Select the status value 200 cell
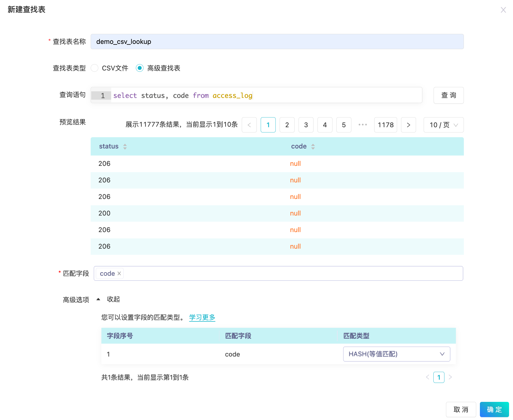 coord(104,213)
